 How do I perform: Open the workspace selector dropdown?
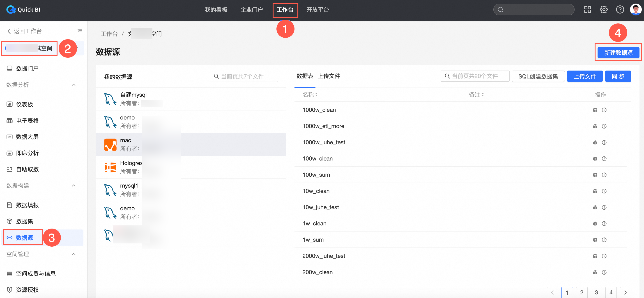point(43,48)
